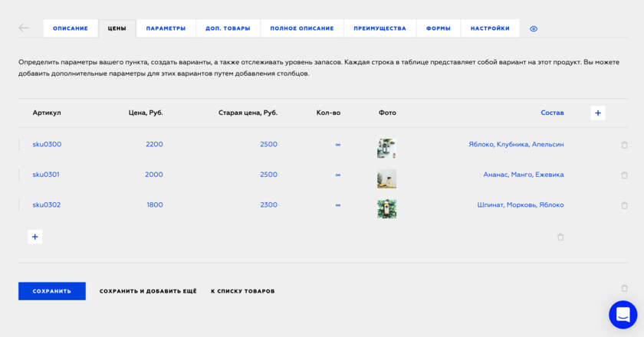Open the photo thumbnail for sku0301

[386, 178]
